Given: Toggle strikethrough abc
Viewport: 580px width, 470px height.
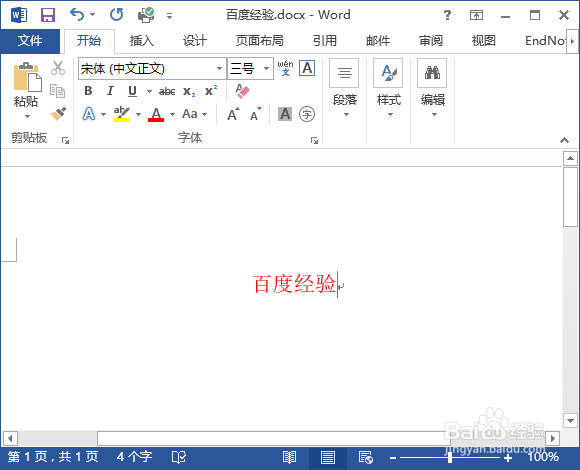Looking at the screenshot, I should coord(167,91).
